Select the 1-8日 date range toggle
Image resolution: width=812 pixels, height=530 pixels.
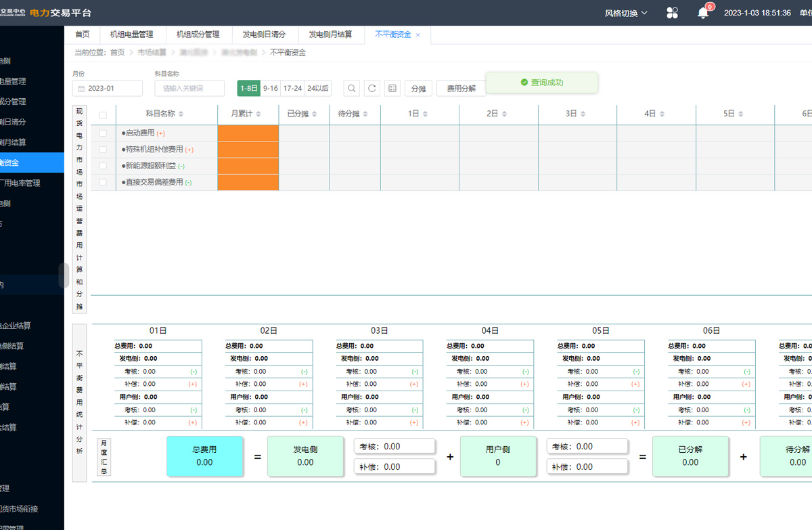click(248, 88)
